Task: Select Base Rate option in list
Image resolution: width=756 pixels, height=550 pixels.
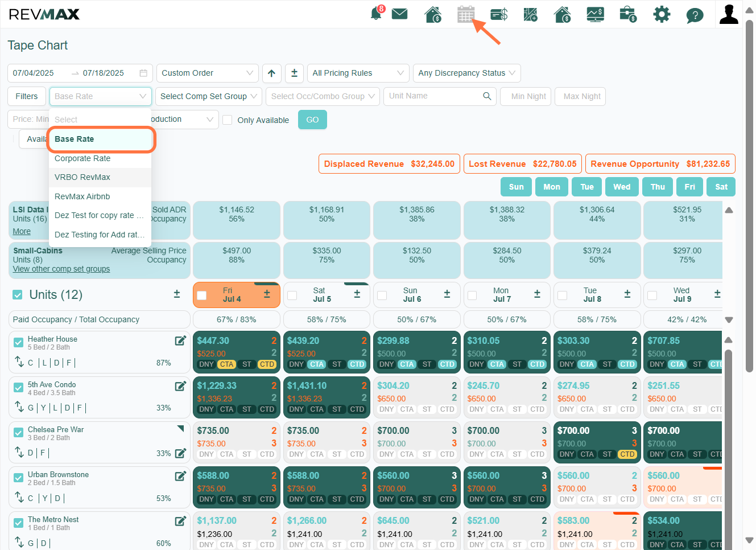Action: 101,139
